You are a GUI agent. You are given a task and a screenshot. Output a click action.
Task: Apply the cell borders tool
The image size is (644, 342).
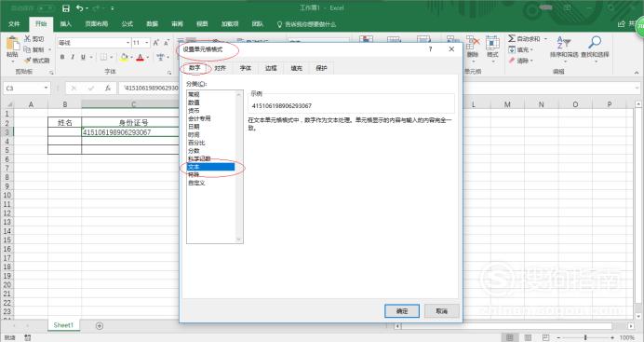104,57
